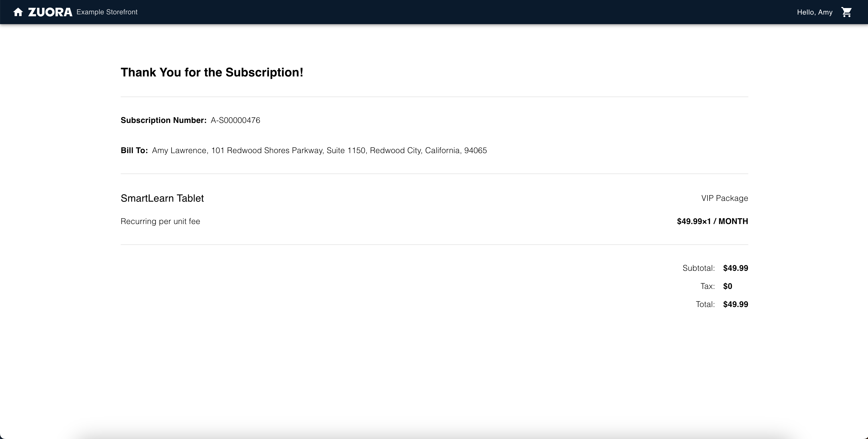Click the SmartLearn Tablet product name
This screenshot has height=439, width=868.
coord(162,198)
